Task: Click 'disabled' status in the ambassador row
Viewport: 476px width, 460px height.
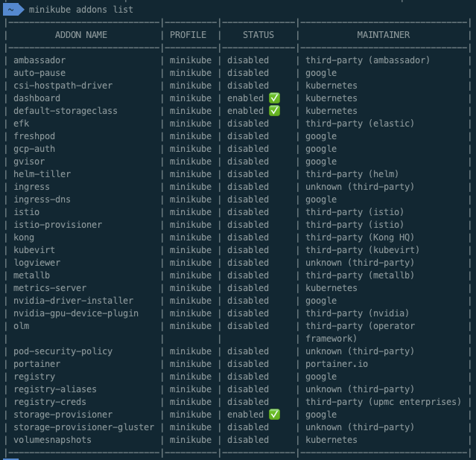Action: 248,60
